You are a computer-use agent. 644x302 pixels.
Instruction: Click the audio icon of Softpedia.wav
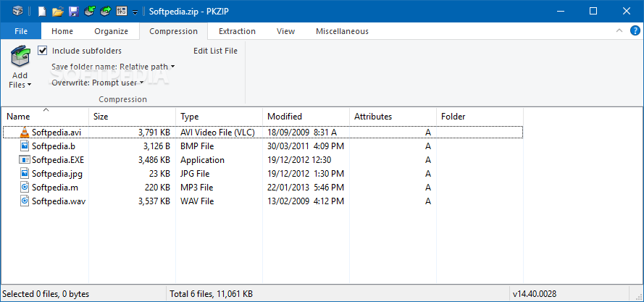(25, 201)
